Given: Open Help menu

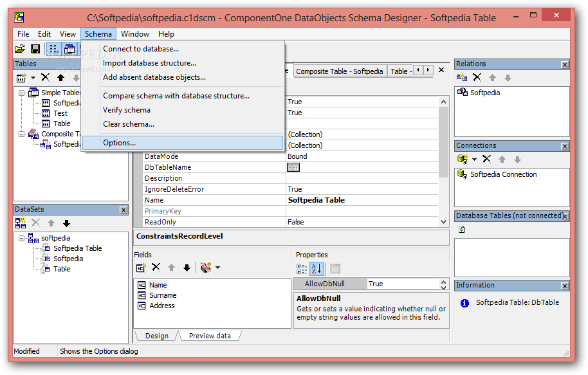Looking at the screenshot, I should [166, 34].
